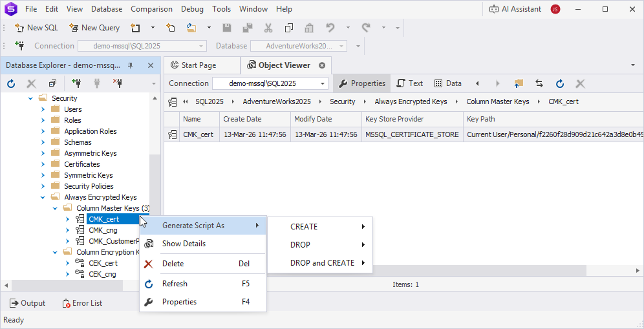Refresh the Database Explorer tree

11,84
